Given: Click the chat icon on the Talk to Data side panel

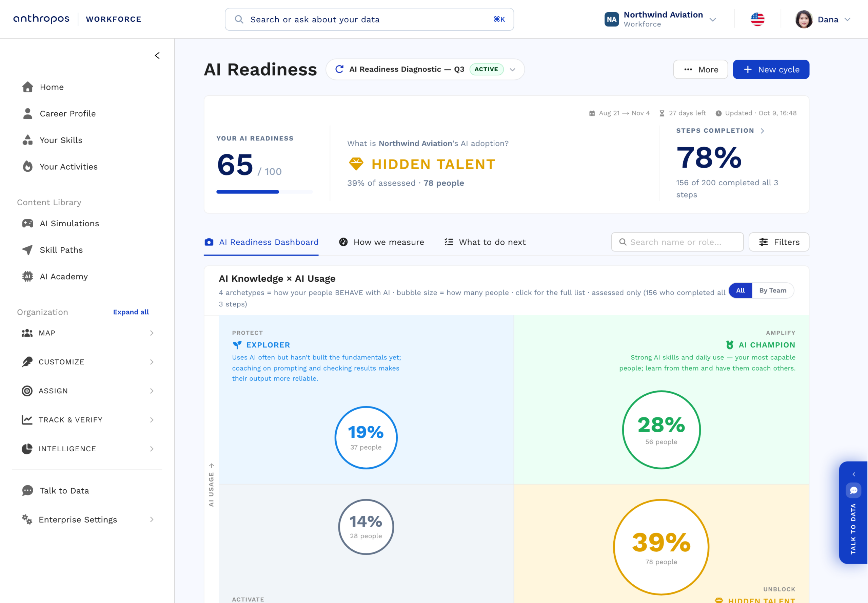Looking at the screenshot, I should pyautogui.click(x=853, y=490).
